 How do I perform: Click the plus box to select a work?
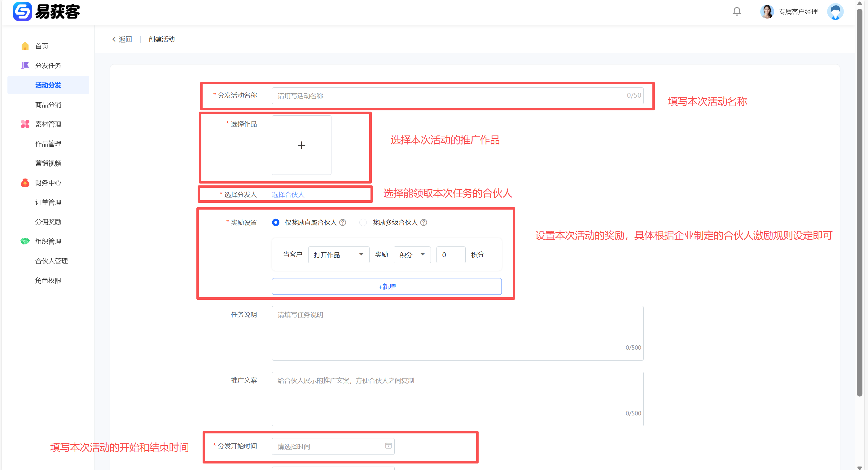(301, 145)
